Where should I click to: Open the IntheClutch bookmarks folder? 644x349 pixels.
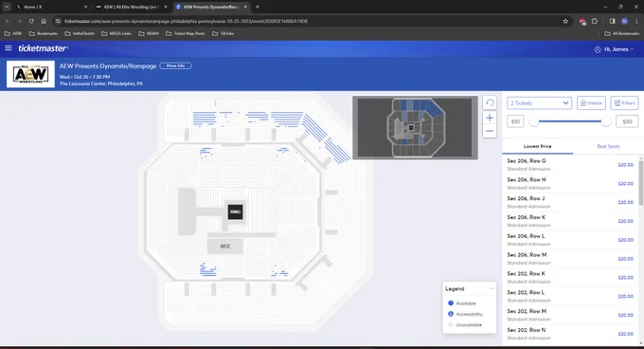pos(80,34)
